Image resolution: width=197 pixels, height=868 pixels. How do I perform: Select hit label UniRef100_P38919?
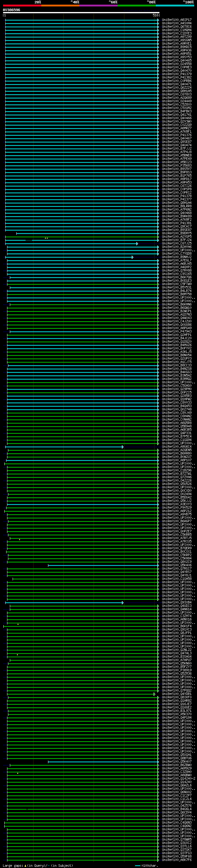(x=176, y=670)
